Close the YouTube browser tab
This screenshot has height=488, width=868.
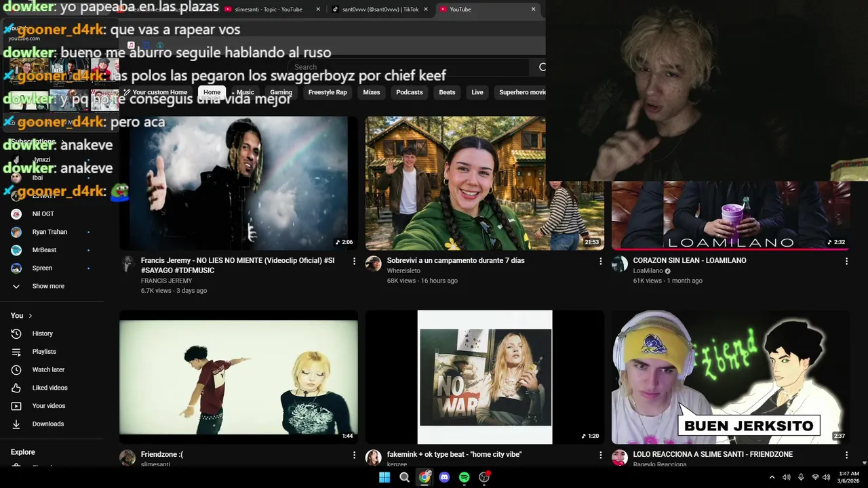click(x=533, y=9)
